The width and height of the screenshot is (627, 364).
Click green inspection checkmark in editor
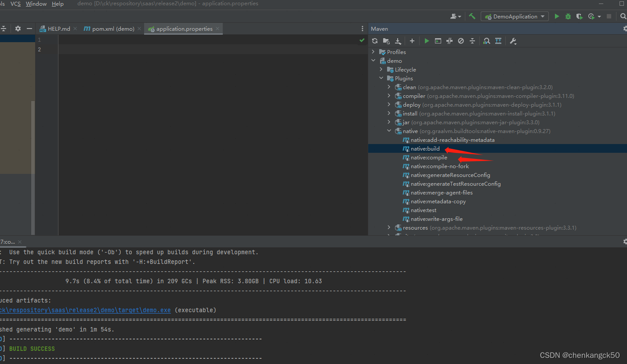[362, 40]
